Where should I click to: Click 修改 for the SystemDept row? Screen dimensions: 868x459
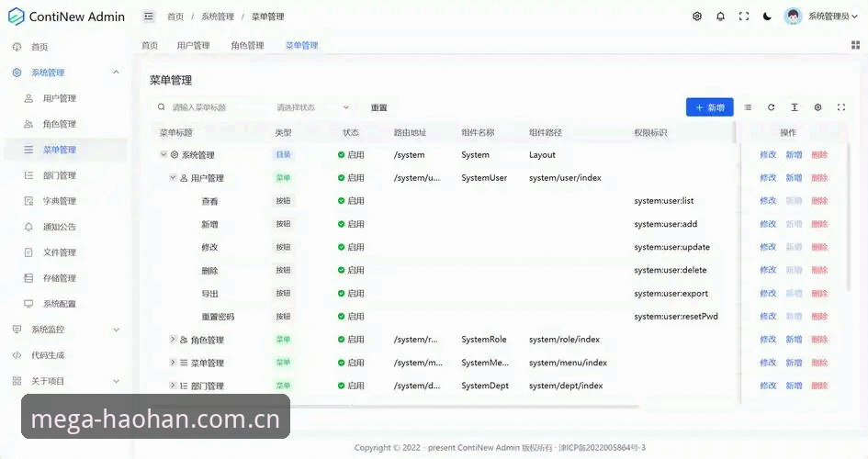click(x=768, y=386)
